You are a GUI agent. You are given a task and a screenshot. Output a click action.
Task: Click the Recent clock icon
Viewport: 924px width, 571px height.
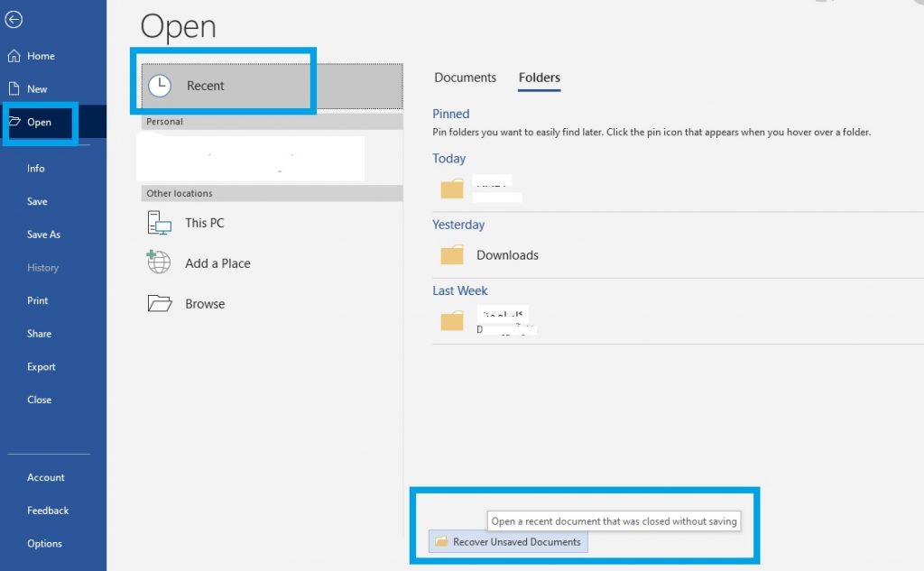[x=160, y=86]
